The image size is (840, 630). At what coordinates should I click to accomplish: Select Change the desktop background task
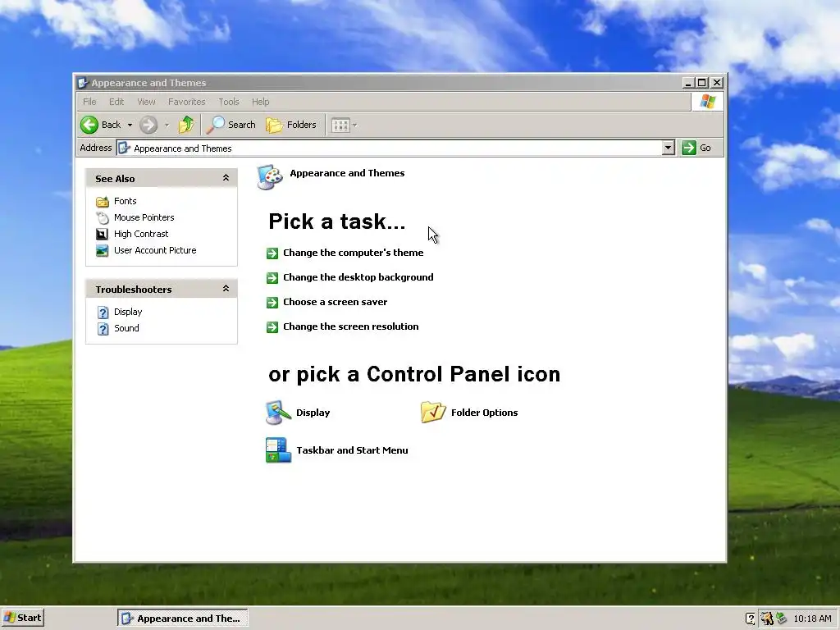(x=358, y=277)
